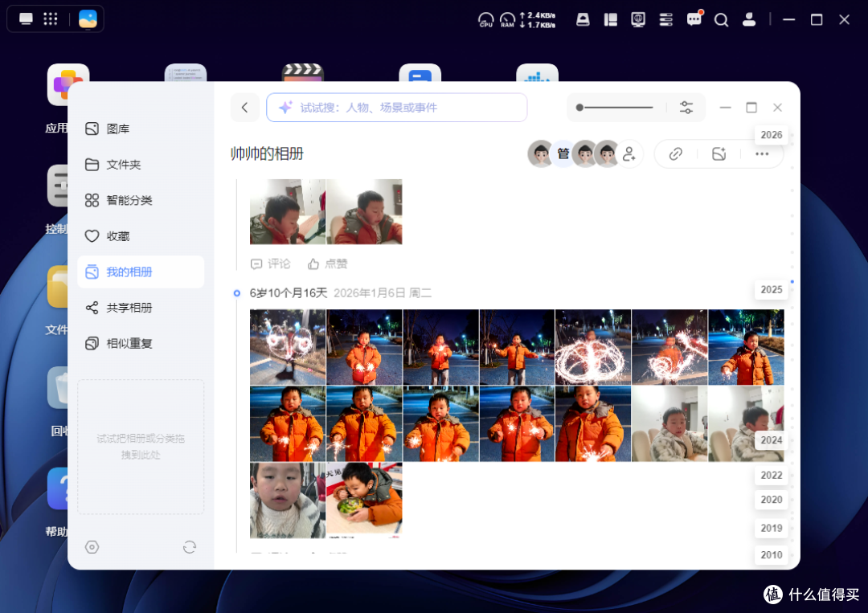868x613 pixels.
Task: Focus the 试试搜 AI search field
Action: pyautogui.click(x=396, y=108)
